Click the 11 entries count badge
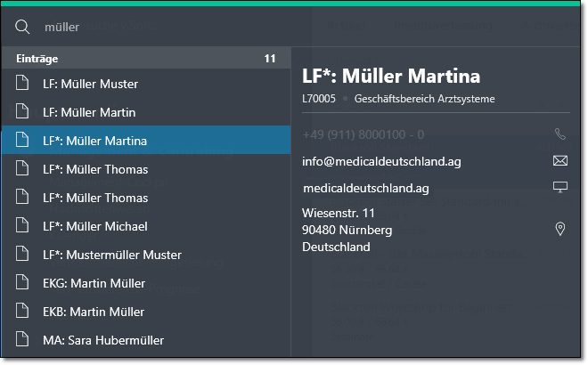Screen dimensions: 588x365 click(x=270, y=59)
